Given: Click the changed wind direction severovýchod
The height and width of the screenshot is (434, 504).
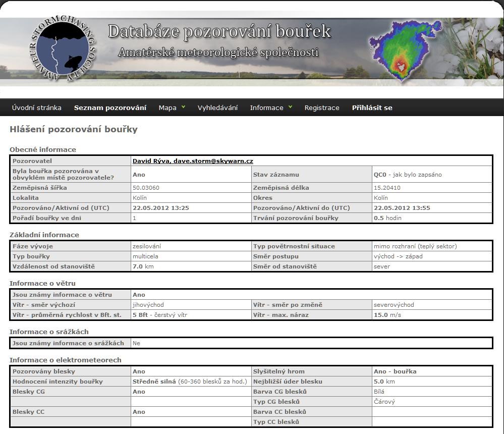Looking at the screenshot, I should click(x=394, y=305).
